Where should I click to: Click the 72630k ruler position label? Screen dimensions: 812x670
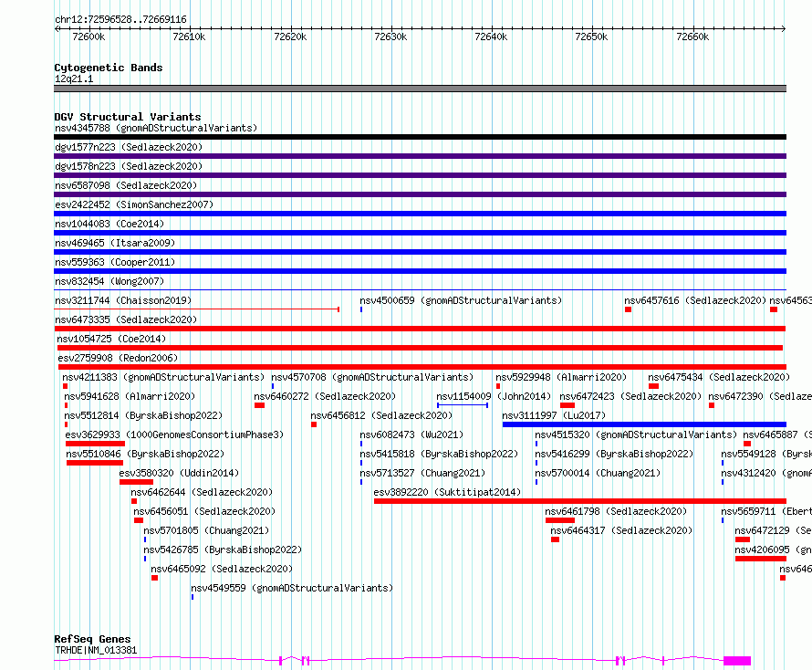click(390, 37)
